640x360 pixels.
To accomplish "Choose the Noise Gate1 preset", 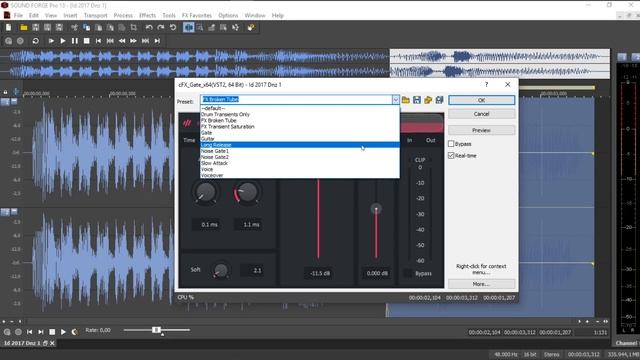I will click(300, 151).
